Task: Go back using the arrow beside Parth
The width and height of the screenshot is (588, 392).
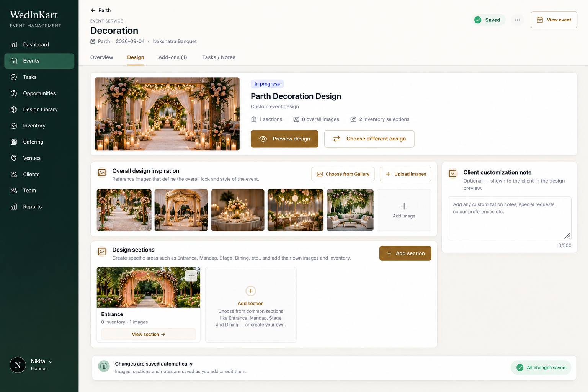Action: (93, 10)
